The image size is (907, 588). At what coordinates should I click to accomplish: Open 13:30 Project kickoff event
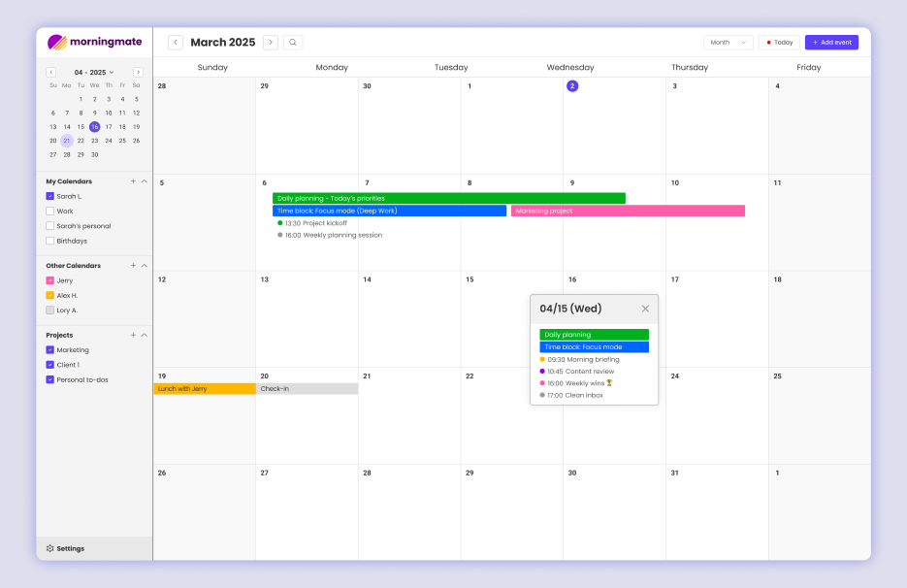coord(312,223)
